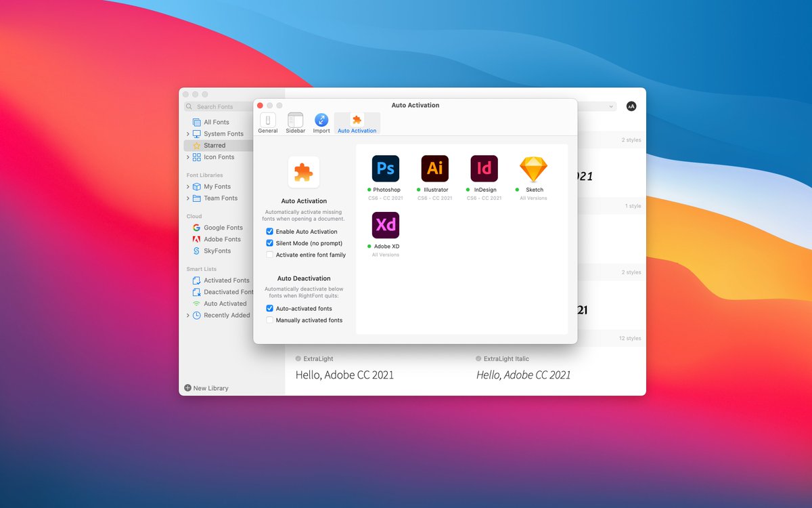Click the InDesign app icon
The image size is (812, 508).
tap(484, 169)
